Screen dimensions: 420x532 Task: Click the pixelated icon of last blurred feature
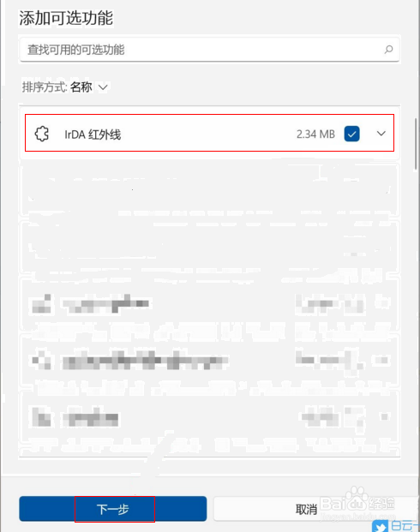pos(41,417)
